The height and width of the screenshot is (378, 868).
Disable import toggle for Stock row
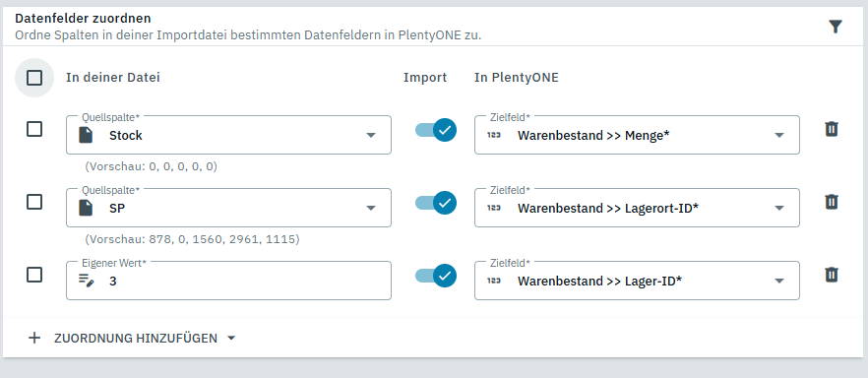tap(436, 130)
